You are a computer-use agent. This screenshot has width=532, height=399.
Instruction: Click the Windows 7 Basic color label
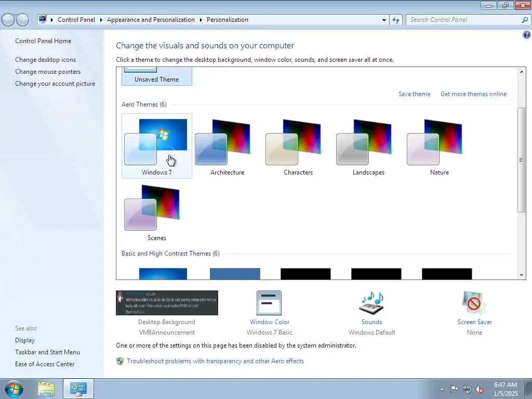pyautogui.click(x=270, y=332)
